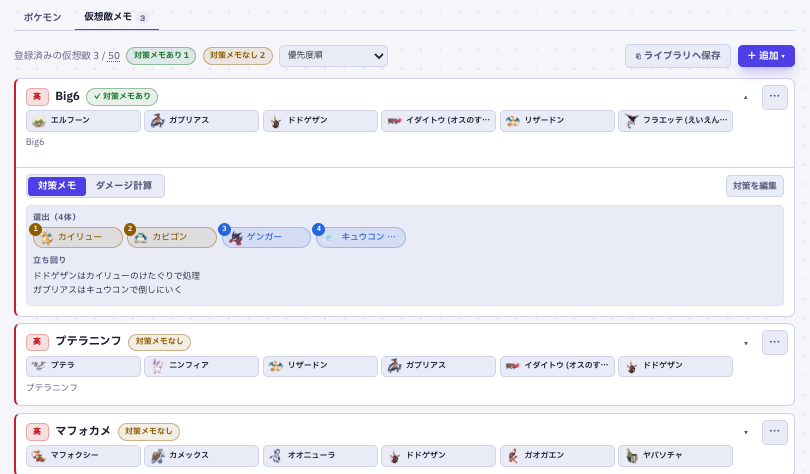810x474 pixels.
Task: Filter by 対策メモあり 1 chip
Action: 161,55
